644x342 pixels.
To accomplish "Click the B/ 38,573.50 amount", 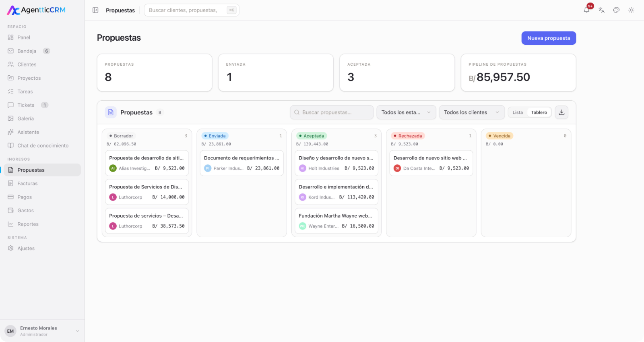I will coord(168,226).
